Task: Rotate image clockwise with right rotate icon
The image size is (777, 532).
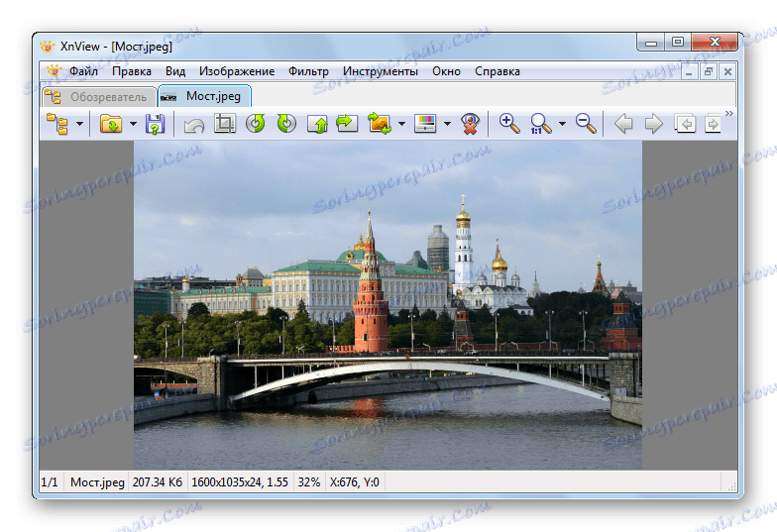Action: (286, 123)
